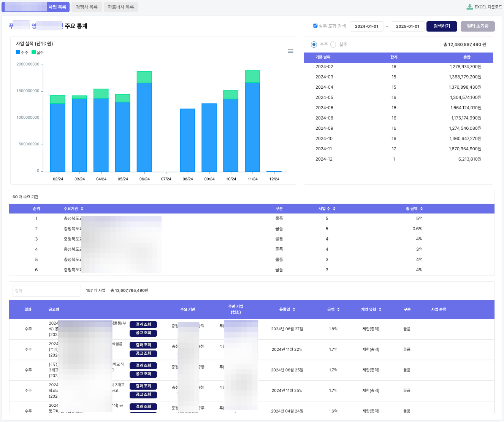This screenshot has width=504, height=422.
Task: Toggle the blue 수주 legend swatch
Action: (18, 52)
